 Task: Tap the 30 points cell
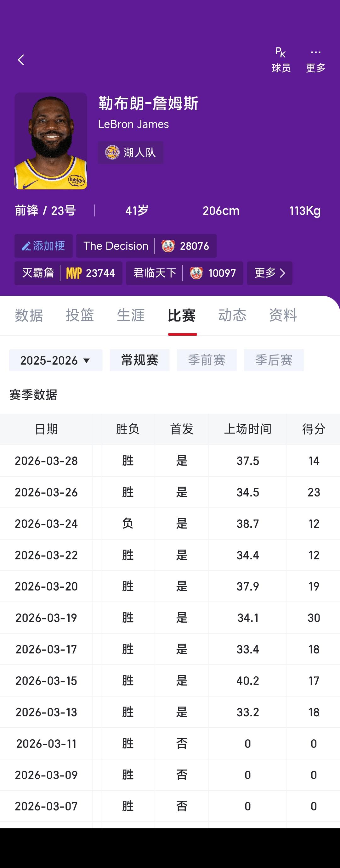point(314,618)
